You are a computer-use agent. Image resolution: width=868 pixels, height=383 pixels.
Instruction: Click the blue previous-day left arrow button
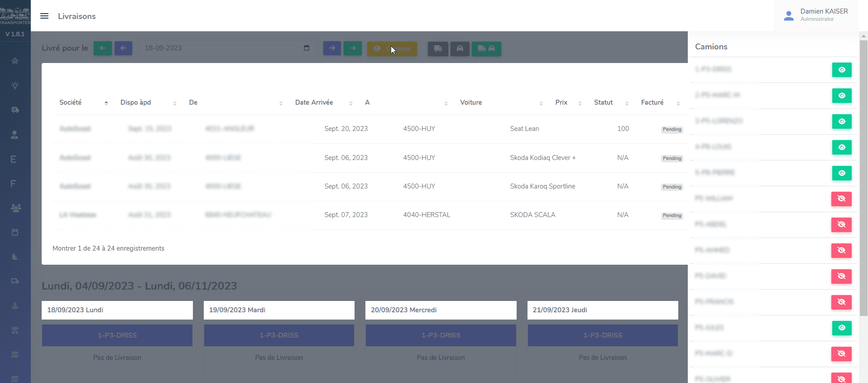[x=123, y=48]
